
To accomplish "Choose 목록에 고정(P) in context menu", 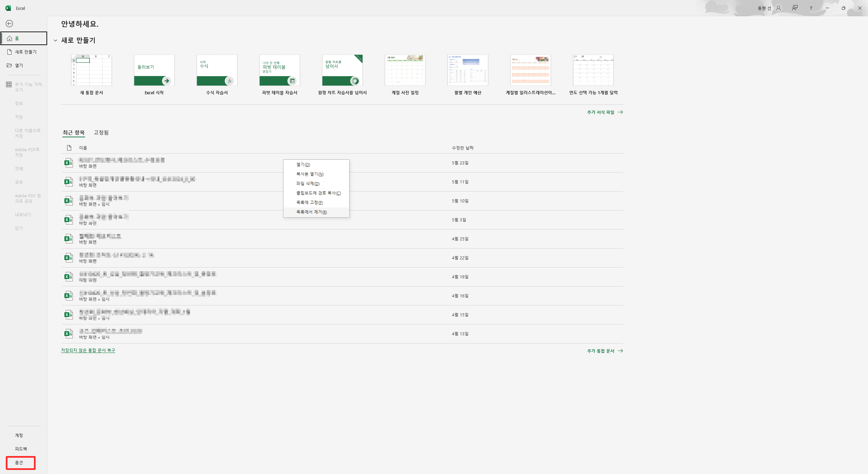I will pos(309,202).
